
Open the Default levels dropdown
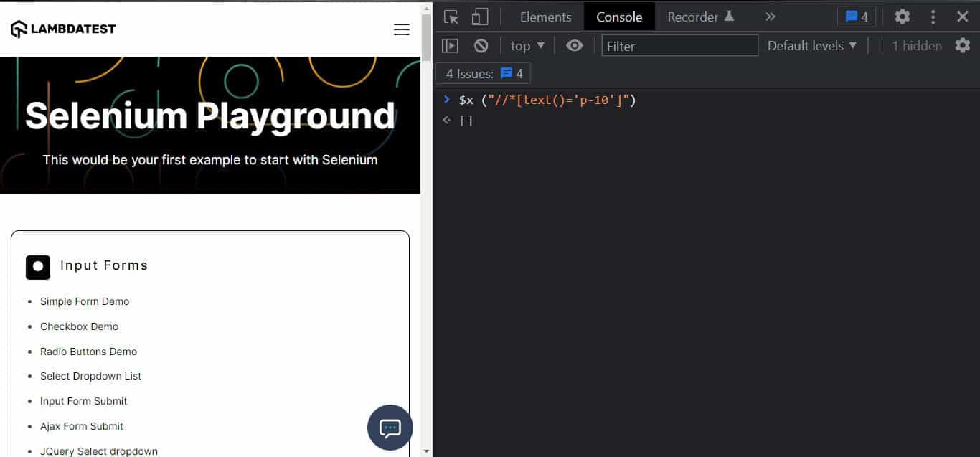811,45
